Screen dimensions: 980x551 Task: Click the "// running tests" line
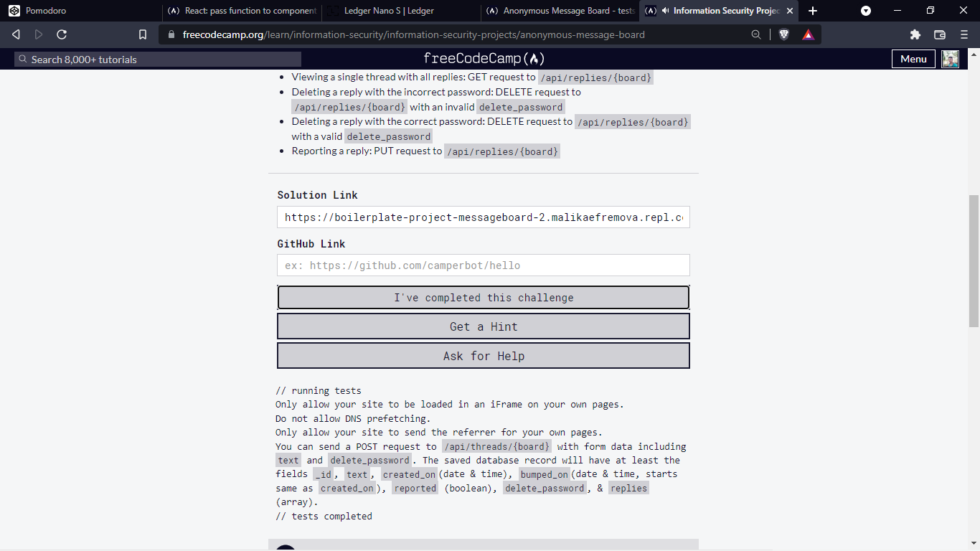tap(319, 391)
